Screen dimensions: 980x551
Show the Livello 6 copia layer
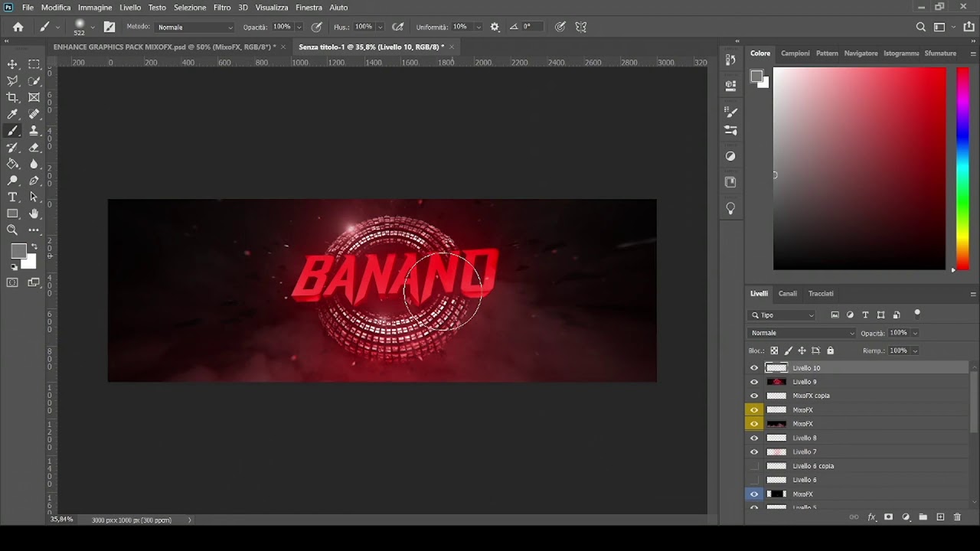click(x=754, y=466)
